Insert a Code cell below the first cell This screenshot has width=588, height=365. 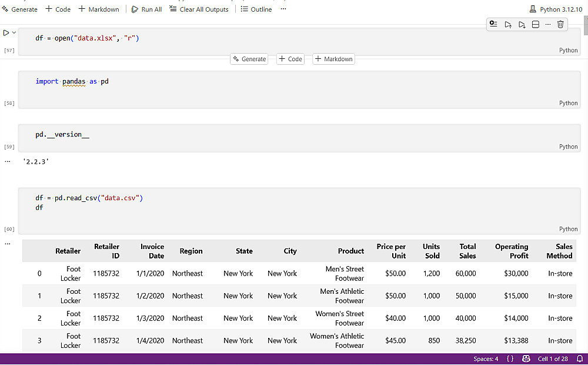point(290,59)
